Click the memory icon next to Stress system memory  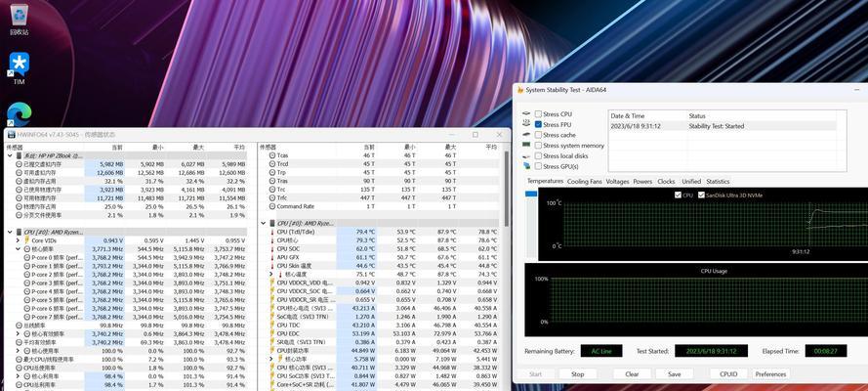click(x=526, y=145)
